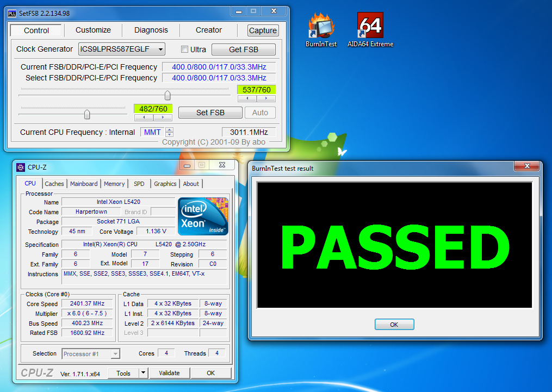Select the About tab in CPU-Z
The height and width of the screenshot is (392, 552).
pos(191,184)
